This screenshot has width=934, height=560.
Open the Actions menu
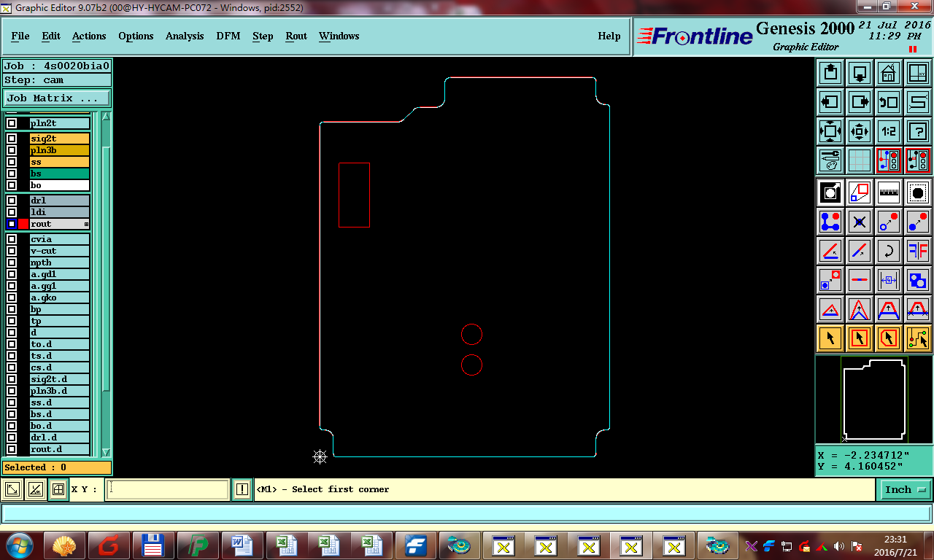coord(89,36)
